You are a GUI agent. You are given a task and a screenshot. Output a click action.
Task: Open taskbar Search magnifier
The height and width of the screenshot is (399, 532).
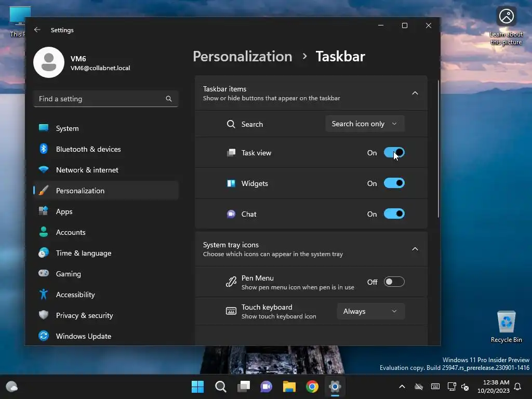(x=220, y=387)
